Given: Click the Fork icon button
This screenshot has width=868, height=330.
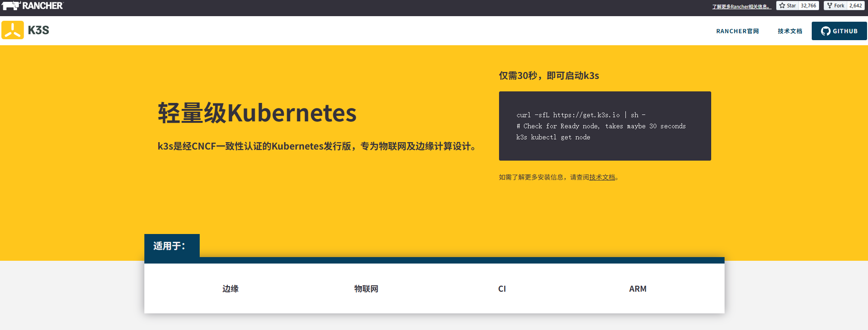Looking at the screenshot, I should coord(835,6).
